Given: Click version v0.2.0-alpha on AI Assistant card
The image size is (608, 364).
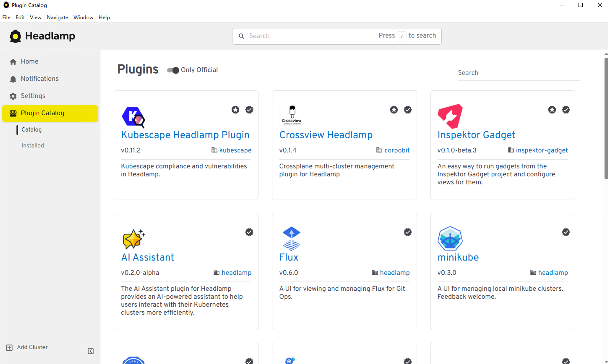Looking at the screenshot, I should coord(140,273).
